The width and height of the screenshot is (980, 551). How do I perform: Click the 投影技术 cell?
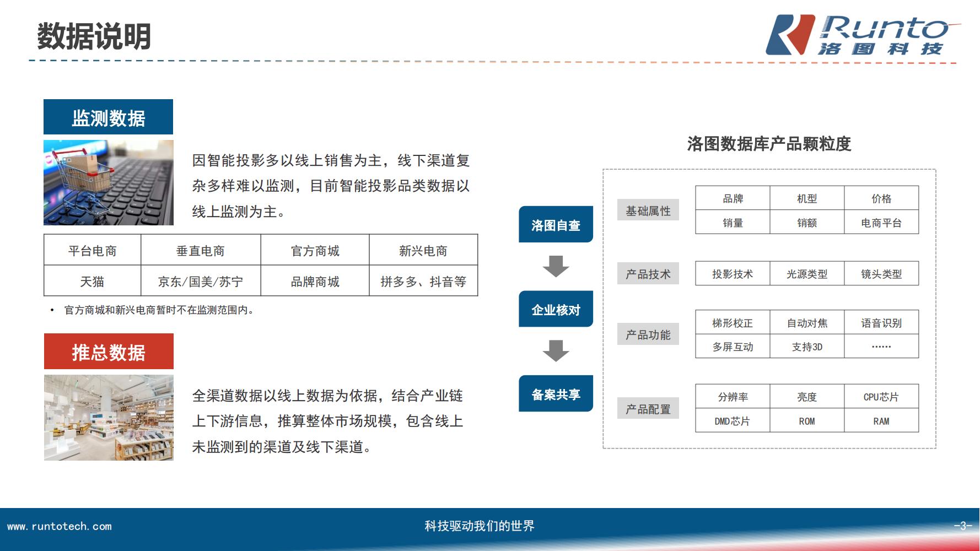coord(733,273)
